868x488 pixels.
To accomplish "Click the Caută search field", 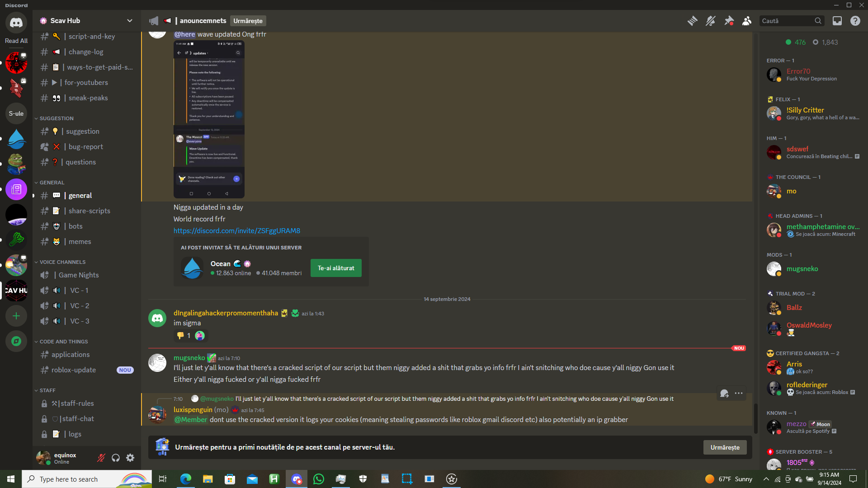I will click(x=787, y=21).
